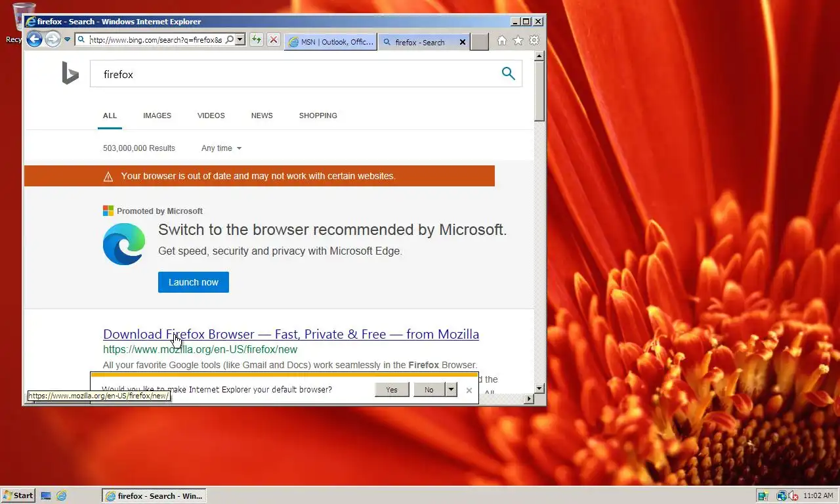Switch to NEWS results
Viewport: 840px width, 504px height.
click(x=262, y=115)
